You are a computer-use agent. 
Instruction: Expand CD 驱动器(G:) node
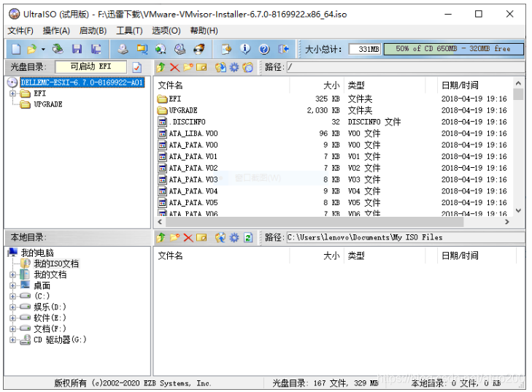click(13, 339)
